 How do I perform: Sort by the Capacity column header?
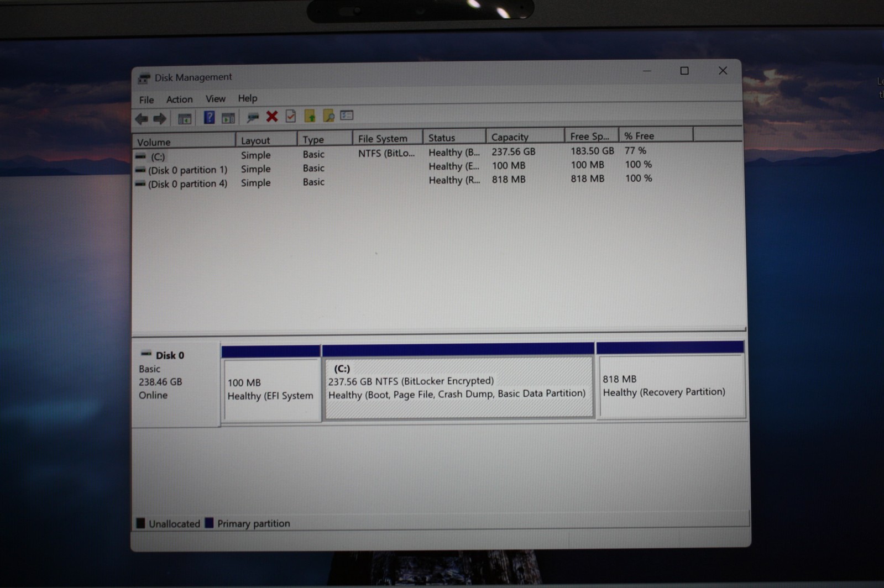click(x=525, y=136)
